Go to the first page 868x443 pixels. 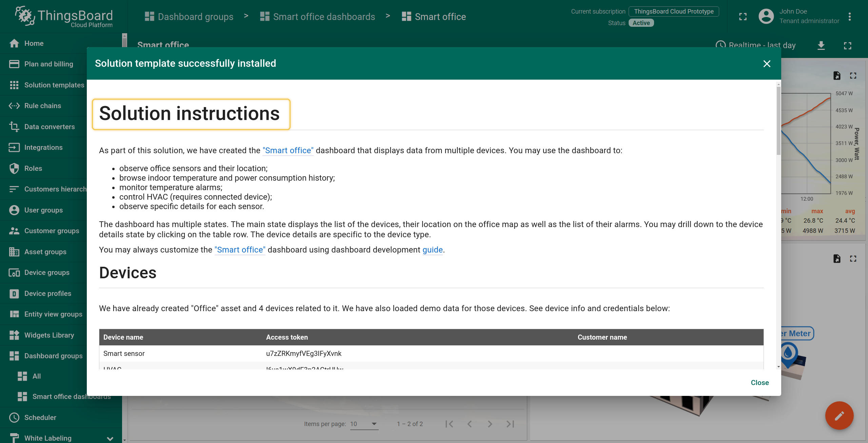(449, 424)
